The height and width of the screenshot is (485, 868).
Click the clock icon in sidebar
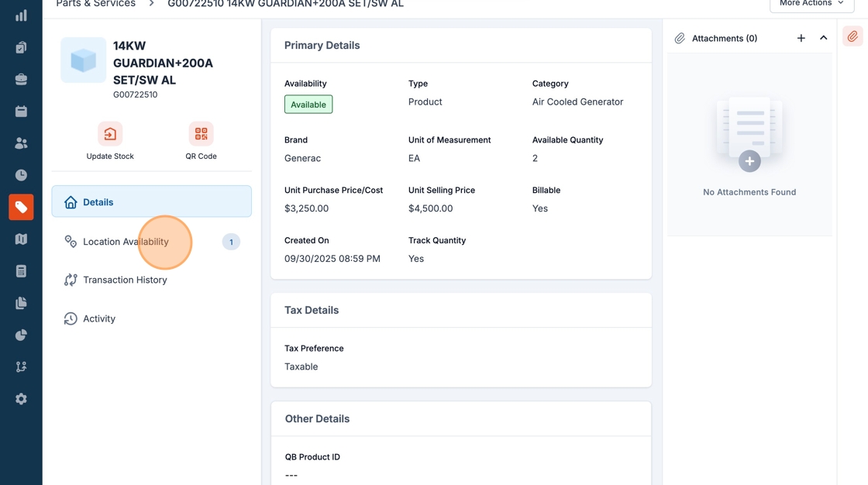(21, 175)
